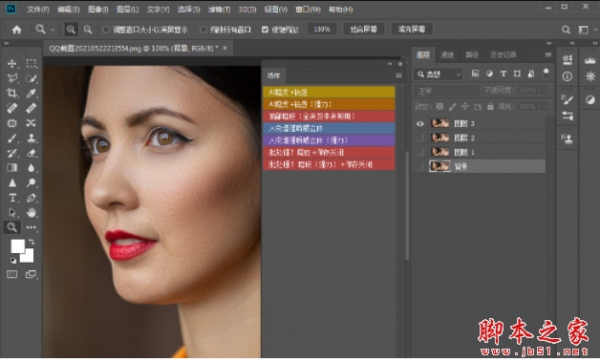Click the foreground color swatch
The width and height of the screenshot is (600, 362).
click(x=18, y=246)
